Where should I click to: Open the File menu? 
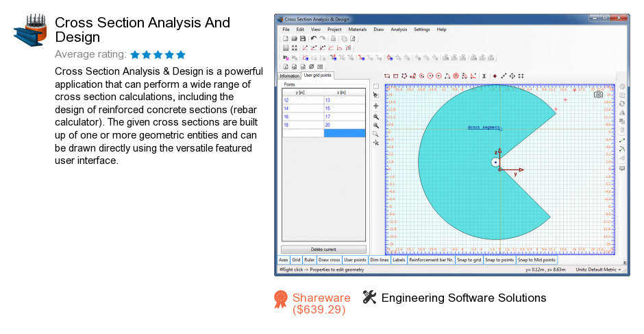[286, 29]
